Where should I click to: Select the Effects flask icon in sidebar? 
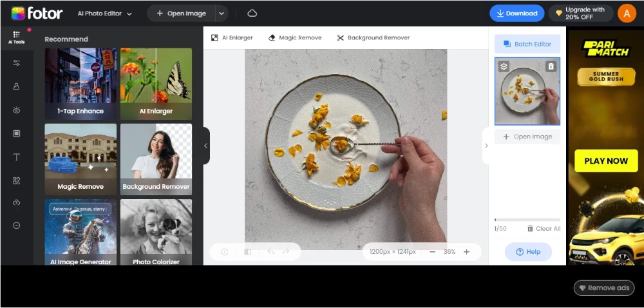click(16, 86)
